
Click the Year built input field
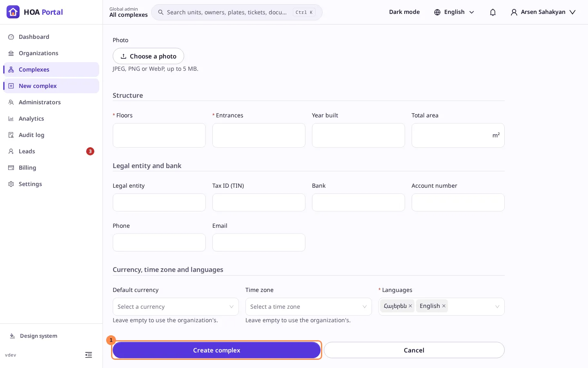(x=359, y=135)
